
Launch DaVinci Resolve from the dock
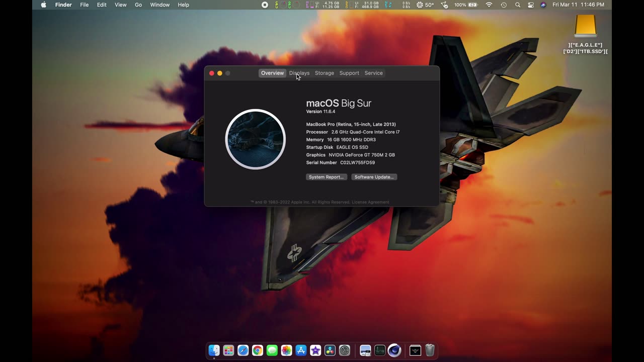pos(330,350)
